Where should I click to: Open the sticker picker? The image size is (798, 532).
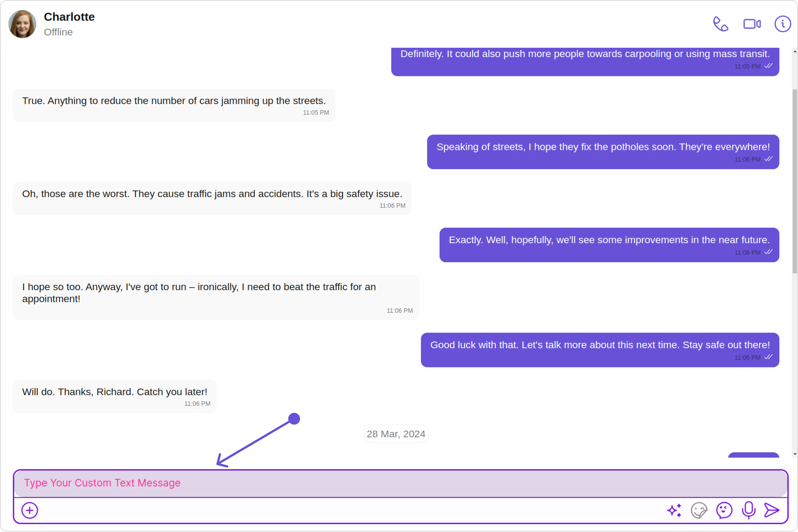699,510
